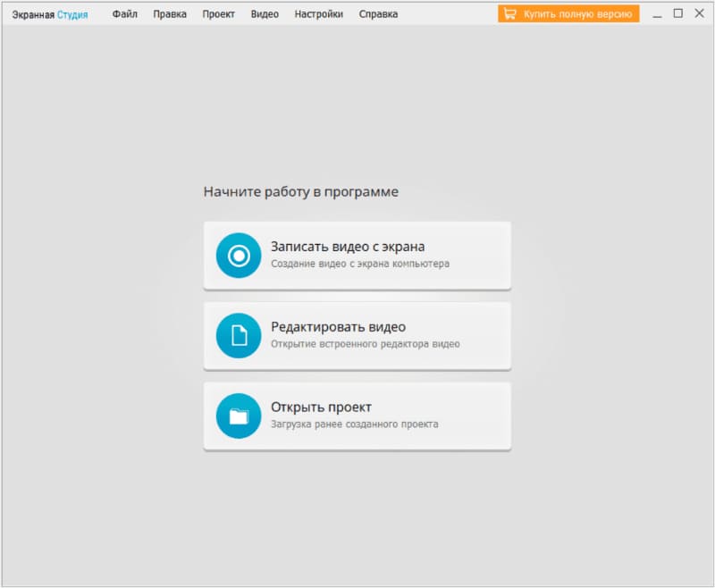Click the Экранная Студия logo text

coord(50,14)
